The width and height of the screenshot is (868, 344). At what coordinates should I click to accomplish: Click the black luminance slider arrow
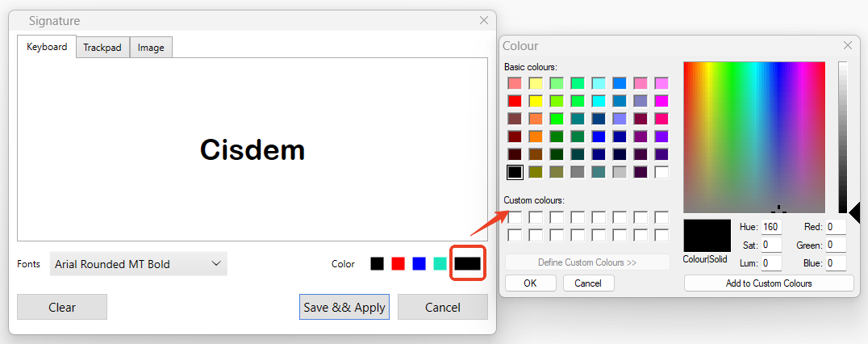pyautogui.click(x=853, y=212)
